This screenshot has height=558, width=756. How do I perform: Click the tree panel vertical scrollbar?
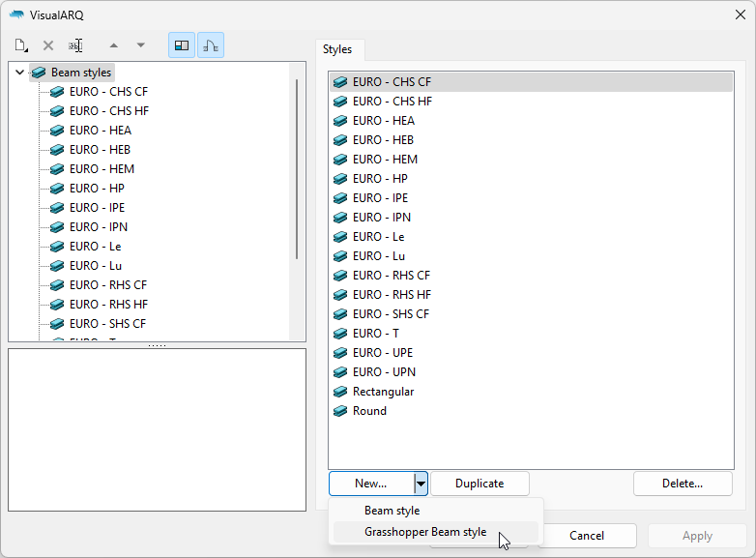point(297,169)
